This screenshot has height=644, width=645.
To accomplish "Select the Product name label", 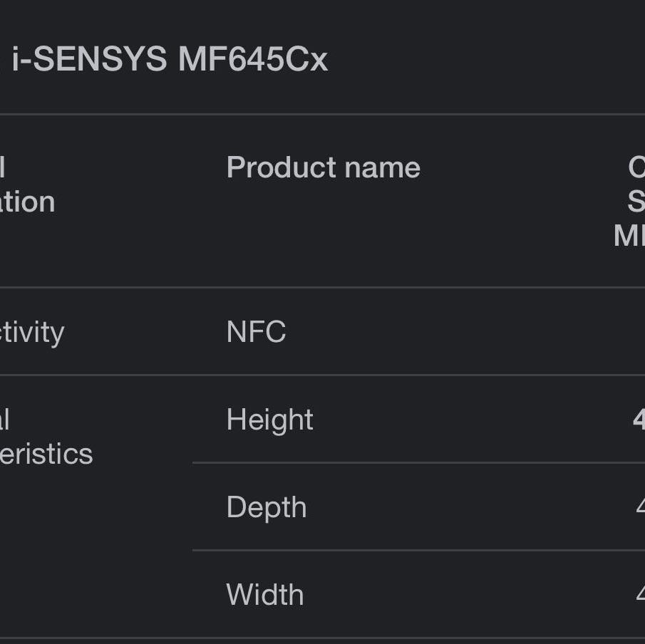I will pyautogui.click(x=324, y=168).
